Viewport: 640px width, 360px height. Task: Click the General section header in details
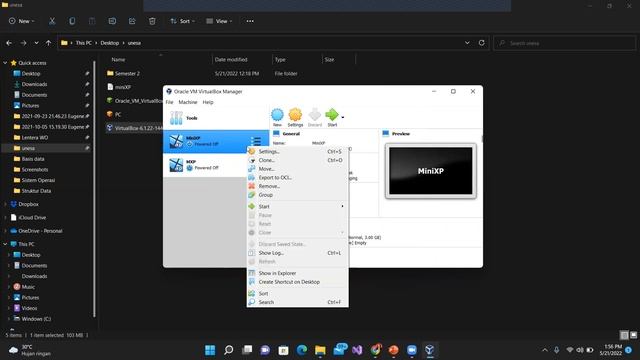point(291,133)
